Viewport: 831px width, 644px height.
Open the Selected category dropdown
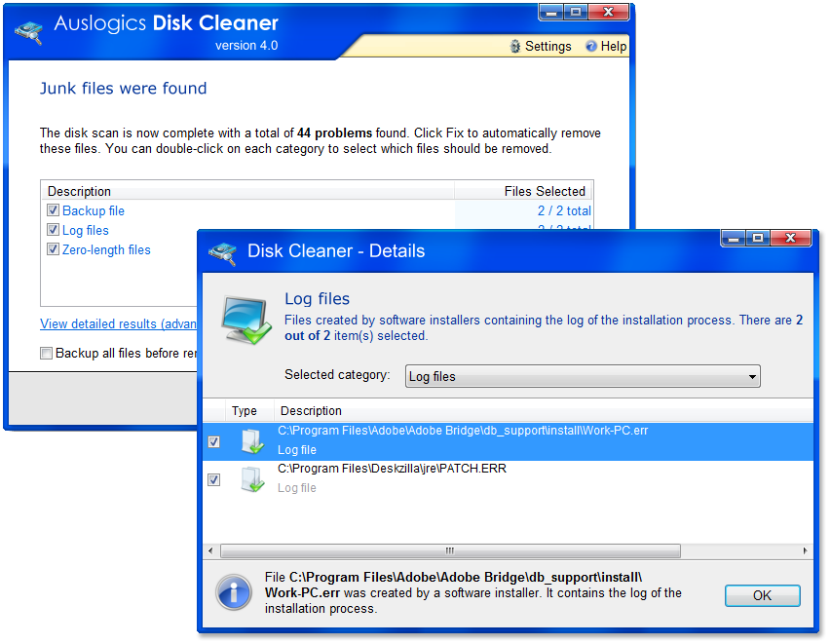583,376
